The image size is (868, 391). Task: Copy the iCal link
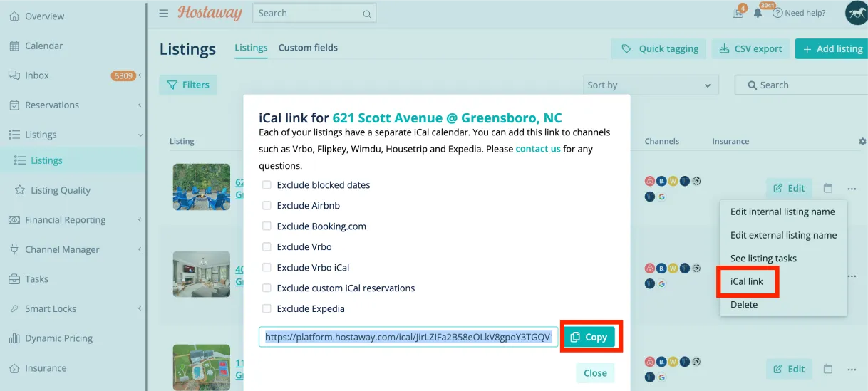589,337
